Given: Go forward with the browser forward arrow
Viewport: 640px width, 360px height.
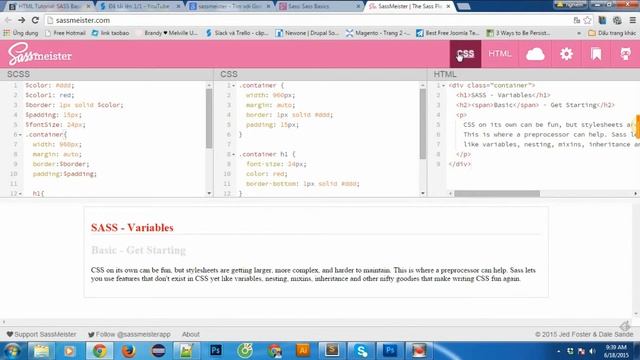Looking at the screenshot, I should [x=22, y=20].
